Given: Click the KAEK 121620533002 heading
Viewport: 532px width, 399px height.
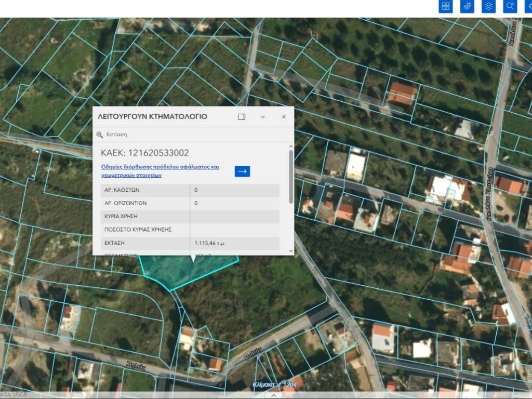Looking at the screenshot, I should click(x=145, y=153).
